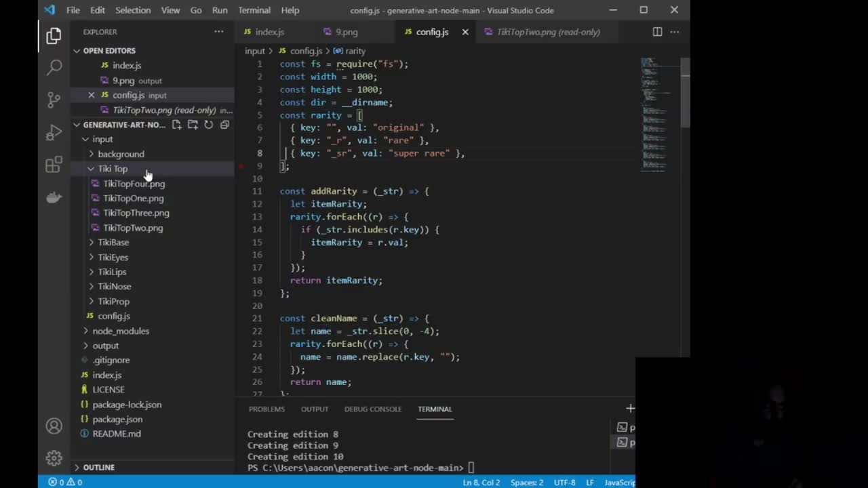Close config.js in Open Editors list

tap(92, 95)
